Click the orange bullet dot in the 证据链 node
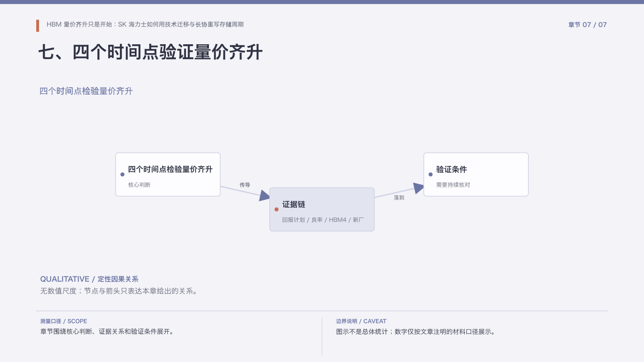644x362 pixels. click(x=277, y=209)
